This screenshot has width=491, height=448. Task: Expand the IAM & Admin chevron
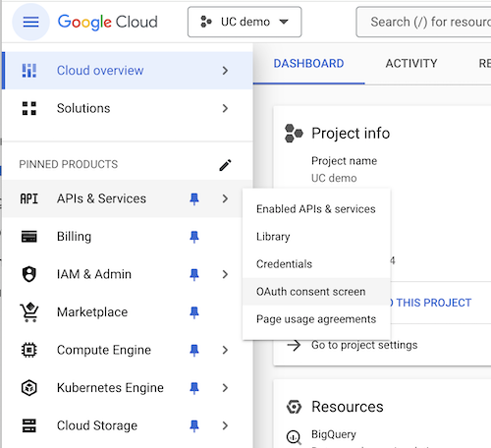click(225, 274)
